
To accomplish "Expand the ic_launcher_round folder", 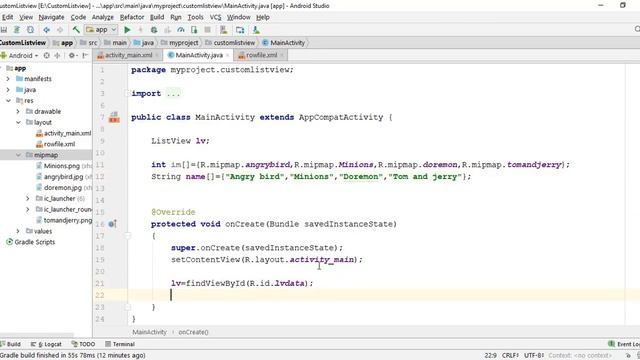I will click(x=28, y=209).
